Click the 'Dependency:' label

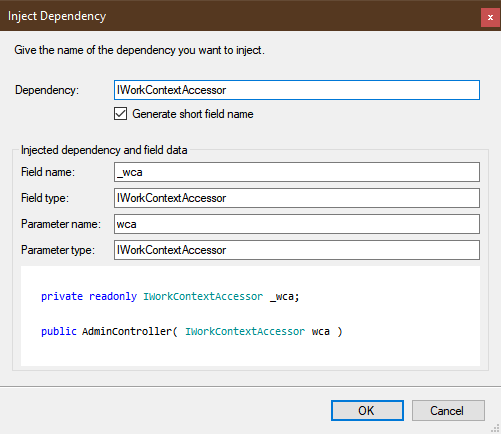point(47,90)
